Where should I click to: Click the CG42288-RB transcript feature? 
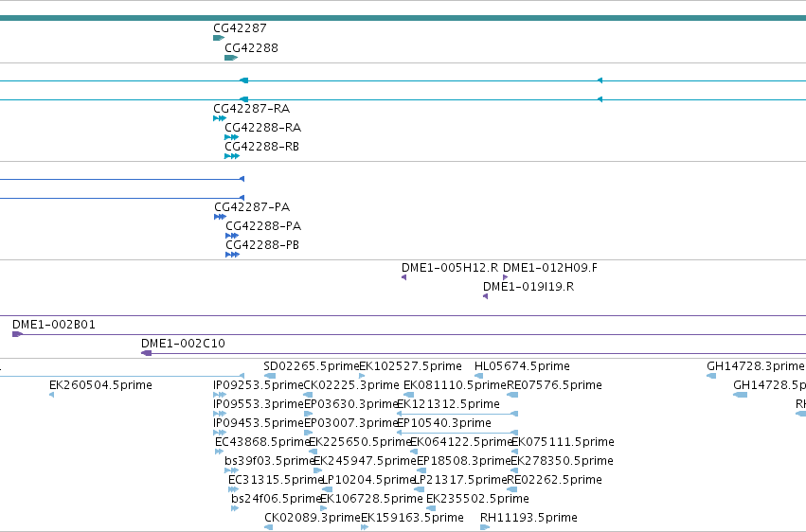click(x=232, y=156)
